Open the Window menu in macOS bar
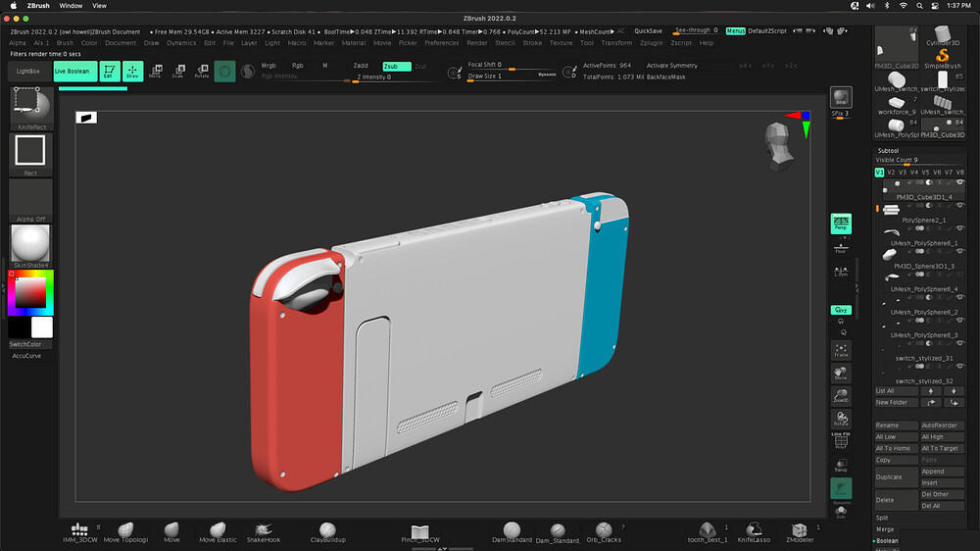Viewport: 980px width, 551px height. 71,6
